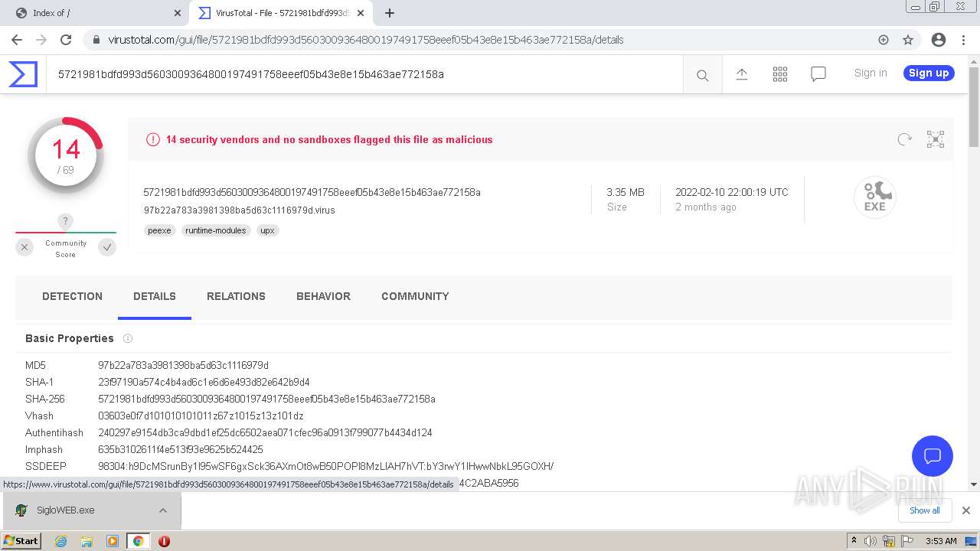
Task: Open media player taskbar icon
Action: click(113, 541)
